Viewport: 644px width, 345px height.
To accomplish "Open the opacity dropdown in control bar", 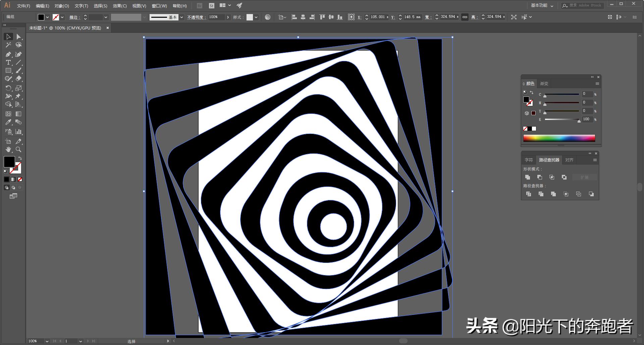I will tap(228, 17).
